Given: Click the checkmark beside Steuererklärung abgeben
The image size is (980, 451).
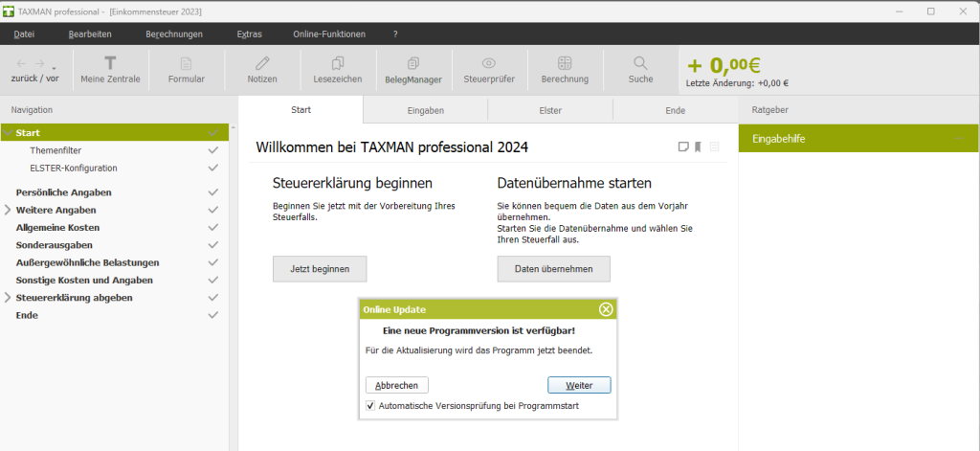Looking at the screenshot, I should (213, 297).
